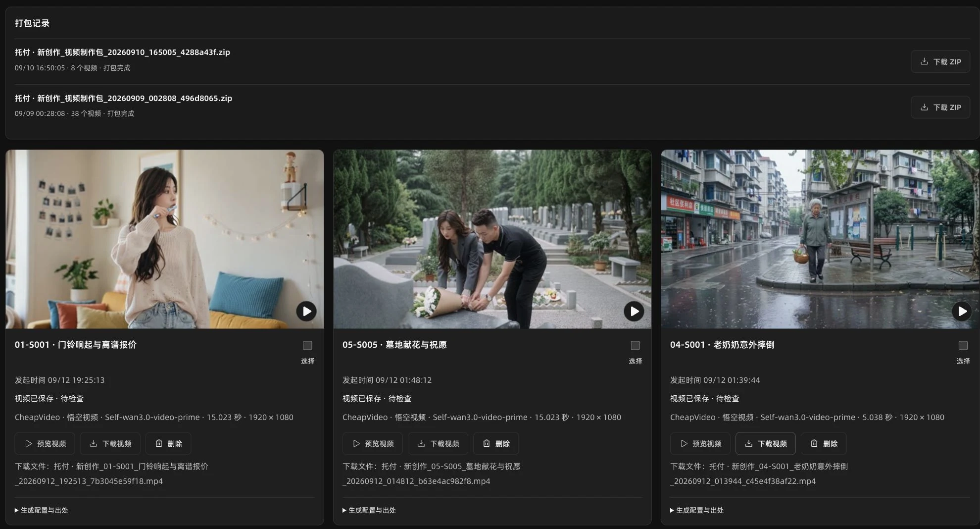Preview video for 05-S005 墓地献花与祝愿
Image resolution: width=980 pixels, height=529 pixels.
(373, 444)
